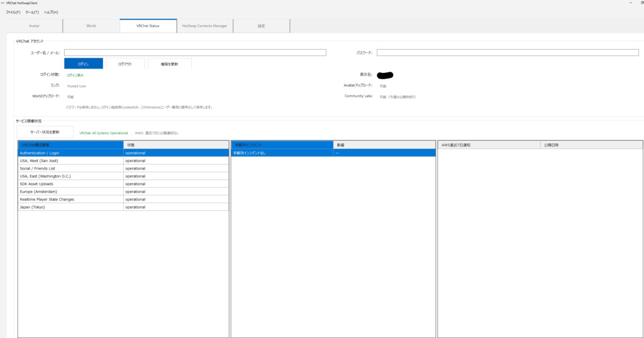Select the 未解決インシデントなし incident row
This screenshot has height=338, width=644.
(x=333, y=153)
